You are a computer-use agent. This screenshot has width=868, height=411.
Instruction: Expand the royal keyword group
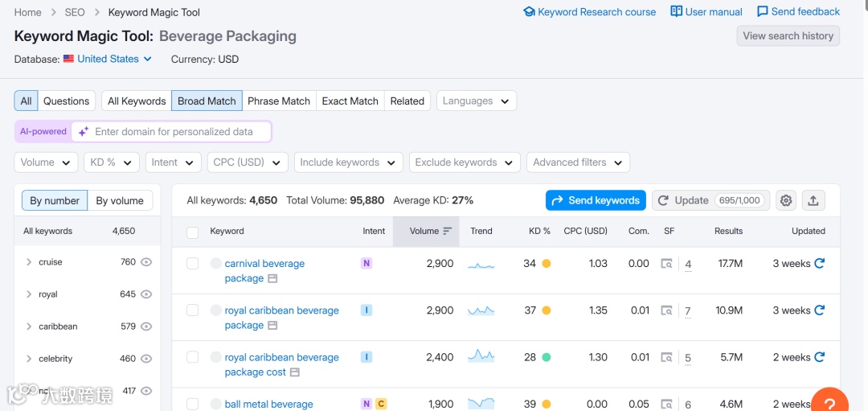(29, 294)
